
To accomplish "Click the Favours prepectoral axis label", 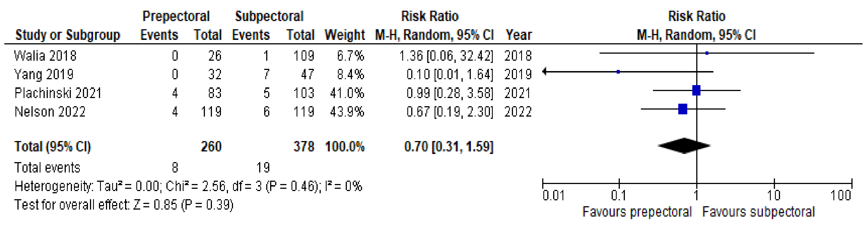I will click(x=637, y=212).
